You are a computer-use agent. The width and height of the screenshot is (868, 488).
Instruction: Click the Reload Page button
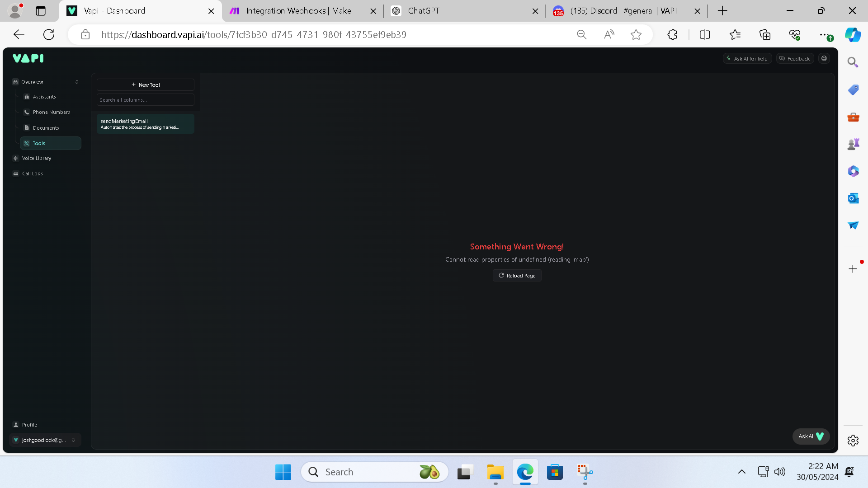click(x=517, y=276)
